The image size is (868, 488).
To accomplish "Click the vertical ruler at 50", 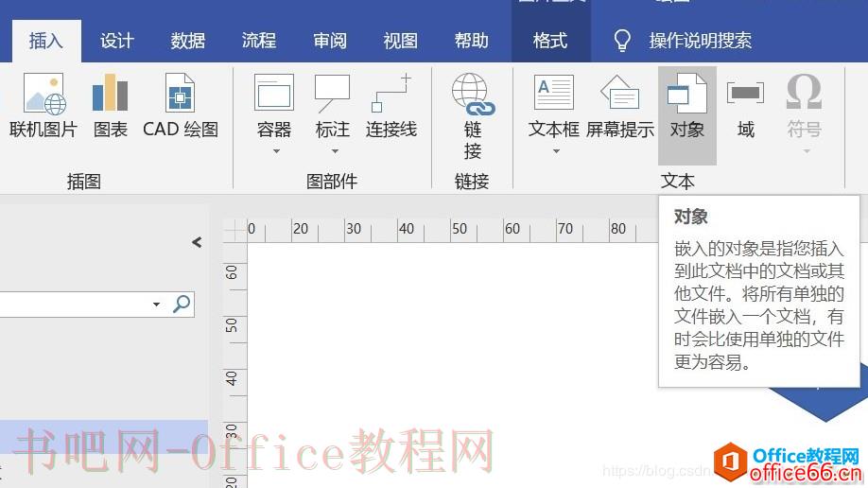I will 232,325.
